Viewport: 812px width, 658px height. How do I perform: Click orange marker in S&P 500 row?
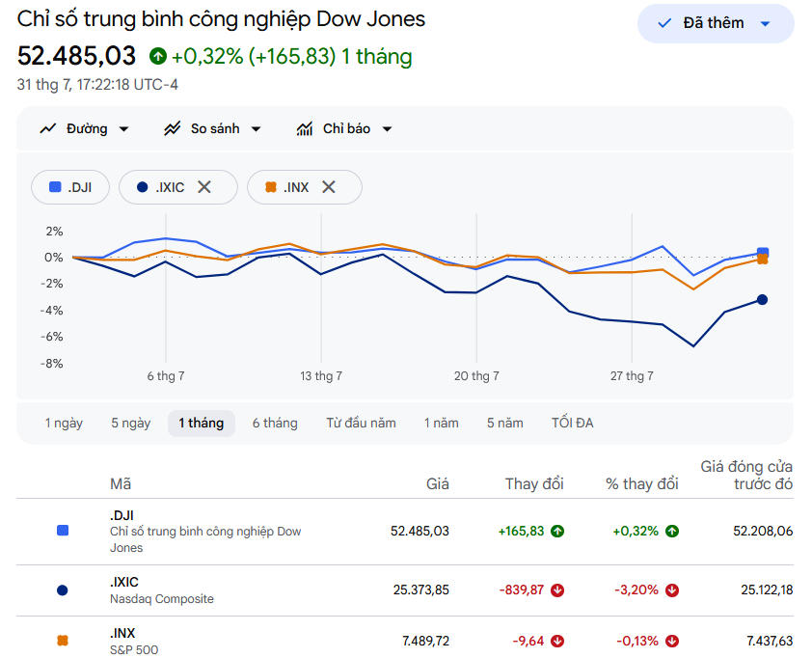tap(63, 641)
